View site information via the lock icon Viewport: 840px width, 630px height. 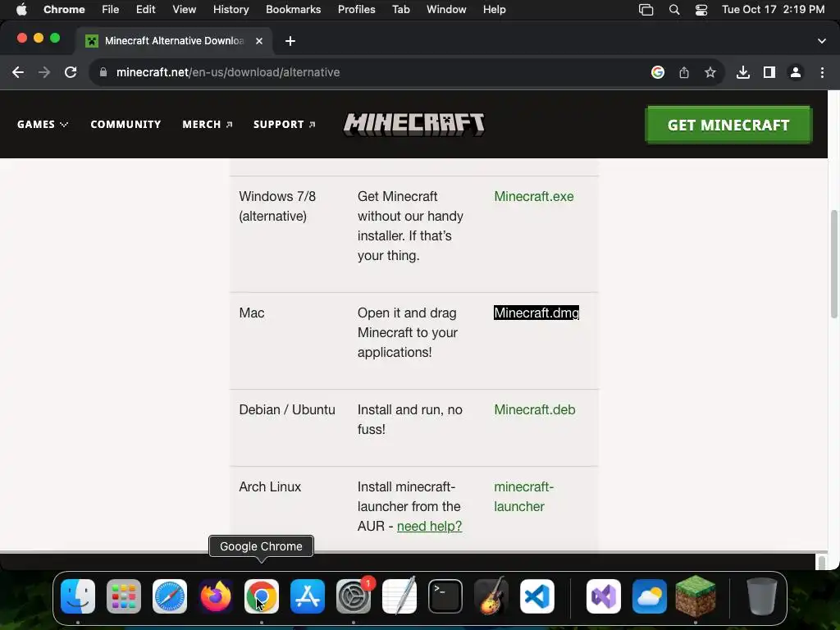(103, 72)
